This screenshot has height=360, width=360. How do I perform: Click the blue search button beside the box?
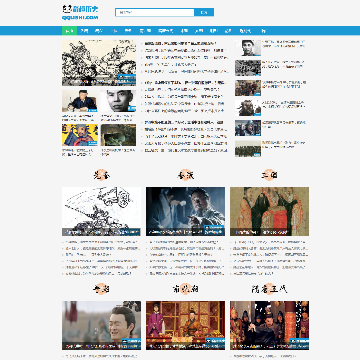204,13
